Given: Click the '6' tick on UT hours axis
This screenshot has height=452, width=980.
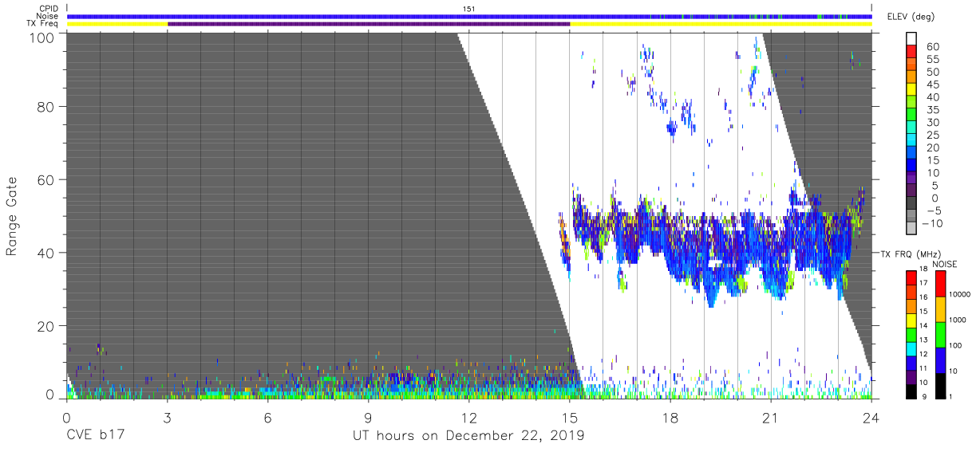Looking at the screenshot, I should click(x=267, y=419).
